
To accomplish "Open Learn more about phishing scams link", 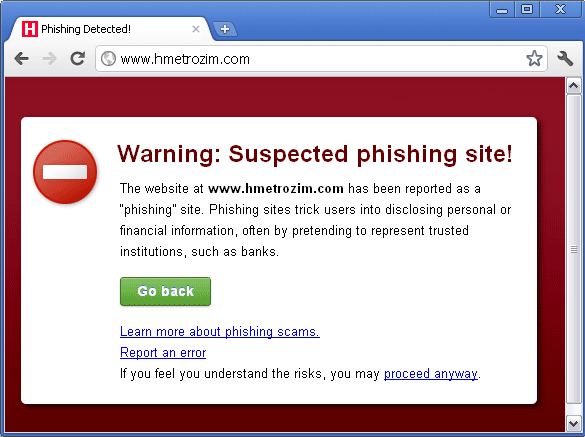I will (220, 331).
